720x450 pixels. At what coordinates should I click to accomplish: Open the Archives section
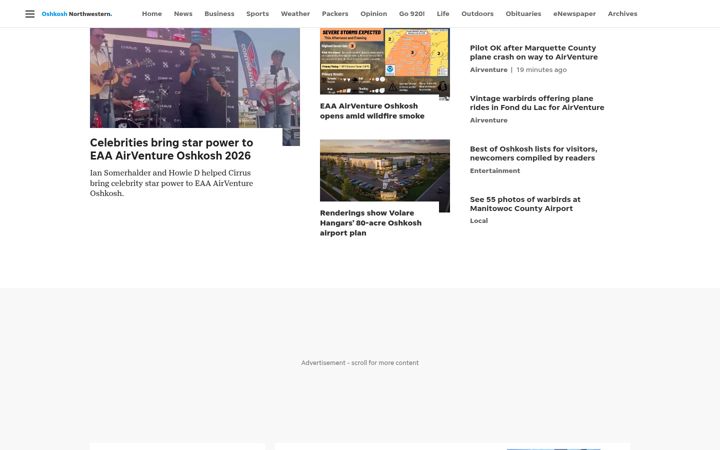(622, 14)
